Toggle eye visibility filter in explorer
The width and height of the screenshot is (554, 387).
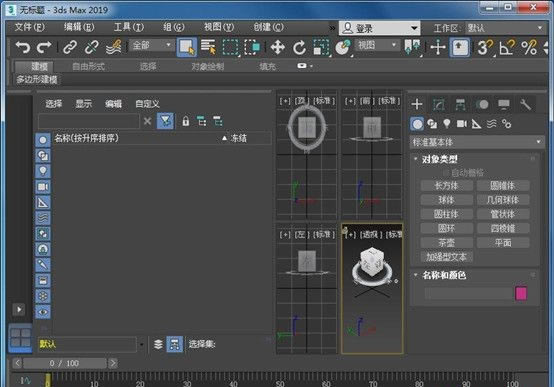pyautogui.click(x=43, y=312)
